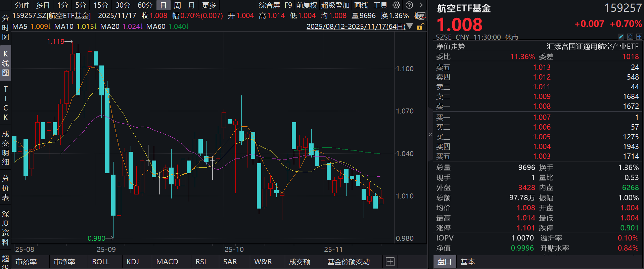Viewport: 644px width, 269px height.
Task: Click the pencil edit icon beside quote
Action: (x=621, y=37)
